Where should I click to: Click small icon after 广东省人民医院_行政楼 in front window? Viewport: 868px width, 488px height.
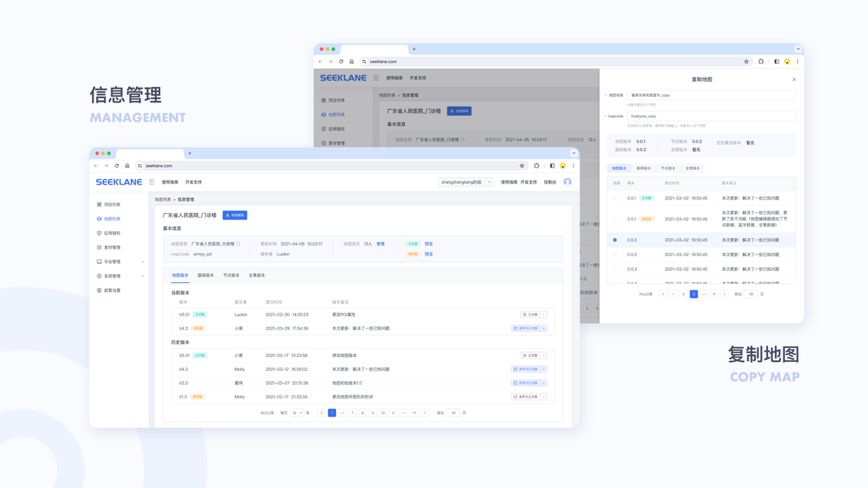pos(238,243)
